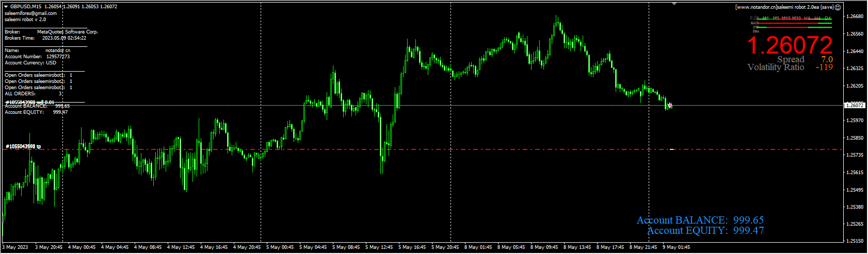
Task: Click the 1.26440 price scale label
Action: (855, 52)
